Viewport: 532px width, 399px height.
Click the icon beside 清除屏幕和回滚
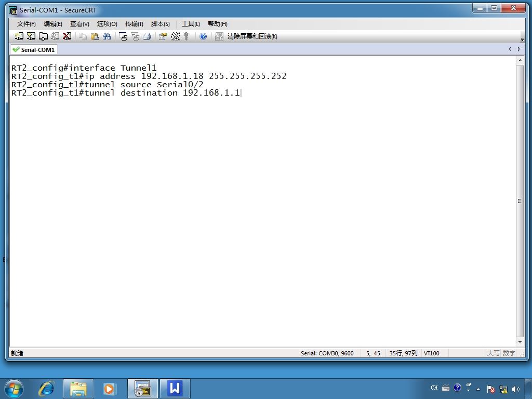[x=219, y=36]
